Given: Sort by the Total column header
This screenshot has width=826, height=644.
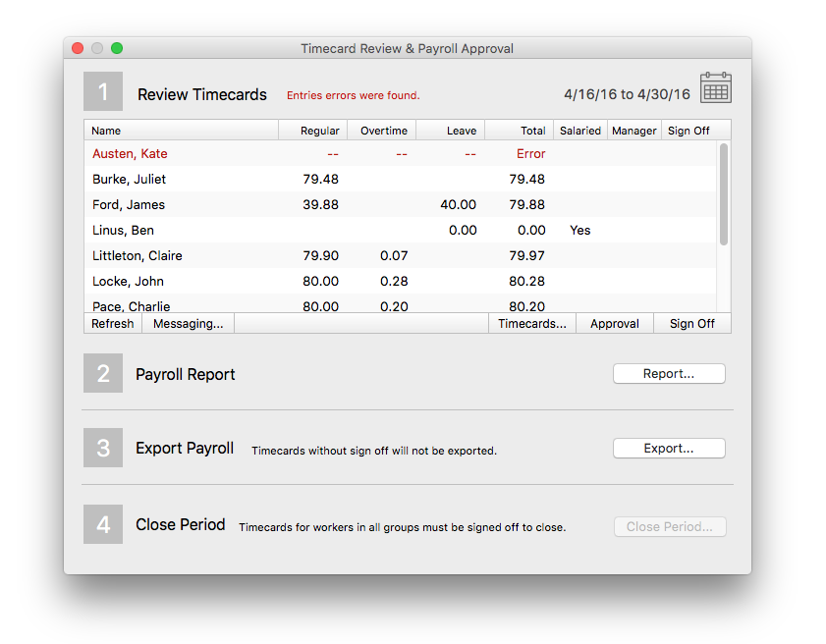Looking at the screenshot, I should point(520,131).
